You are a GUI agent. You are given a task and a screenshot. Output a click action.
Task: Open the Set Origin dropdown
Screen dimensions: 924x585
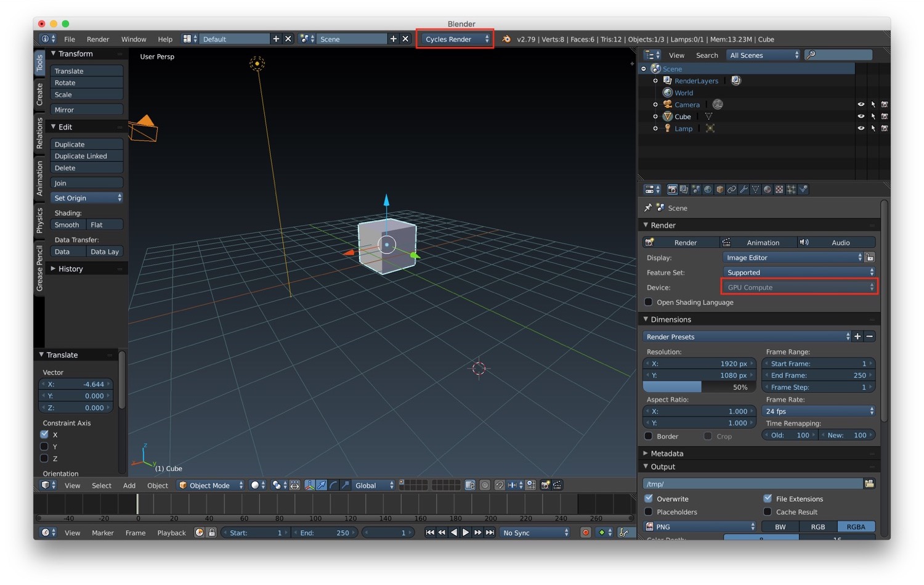point(86,198)
